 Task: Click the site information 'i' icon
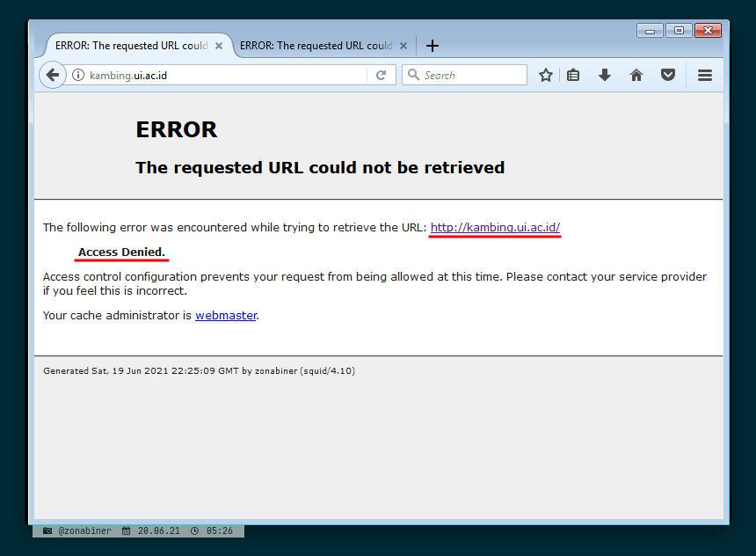pos(78,75)
